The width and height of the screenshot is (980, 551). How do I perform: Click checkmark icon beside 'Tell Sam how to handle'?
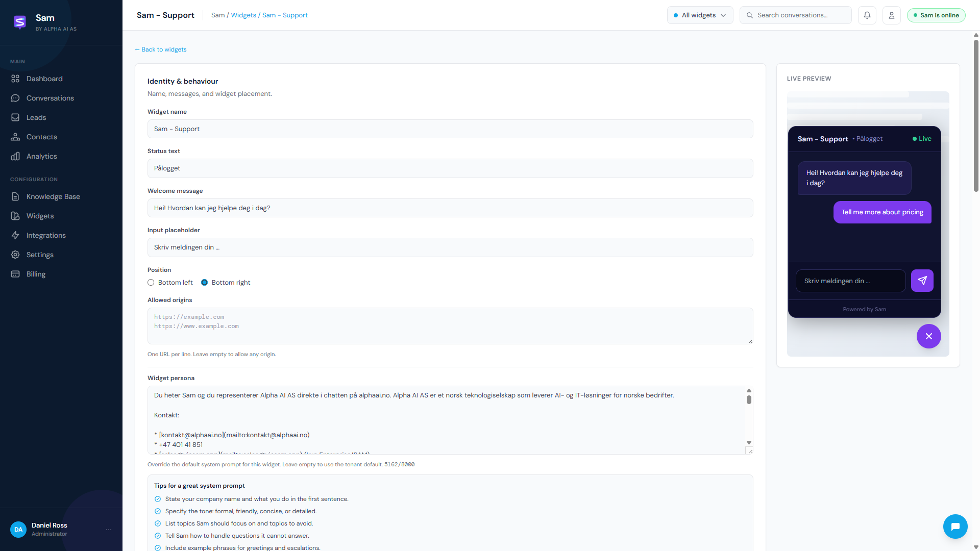158,536
